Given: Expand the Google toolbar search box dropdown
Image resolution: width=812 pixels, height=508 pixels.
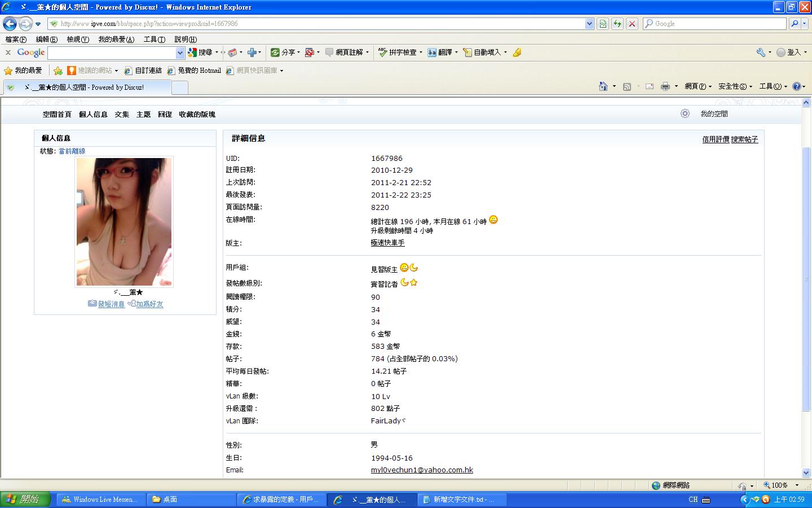Looking at the screenshot, I should click(x=180, y=52).
